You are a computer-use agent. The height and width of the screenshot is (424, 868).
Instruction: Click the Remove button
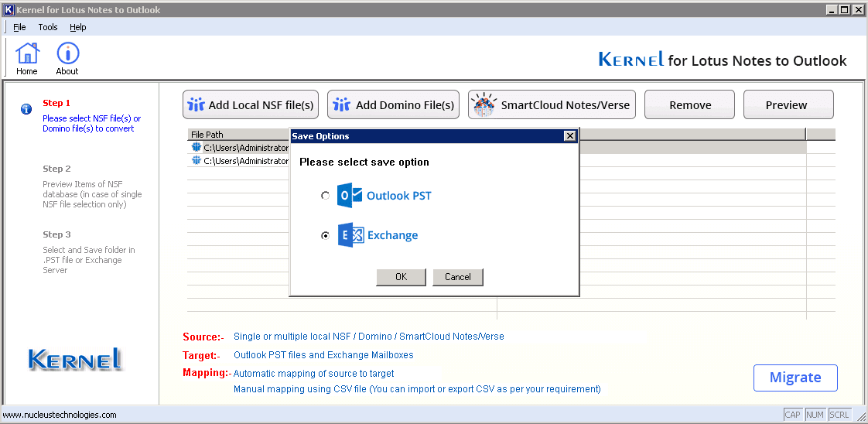[690, 104]
